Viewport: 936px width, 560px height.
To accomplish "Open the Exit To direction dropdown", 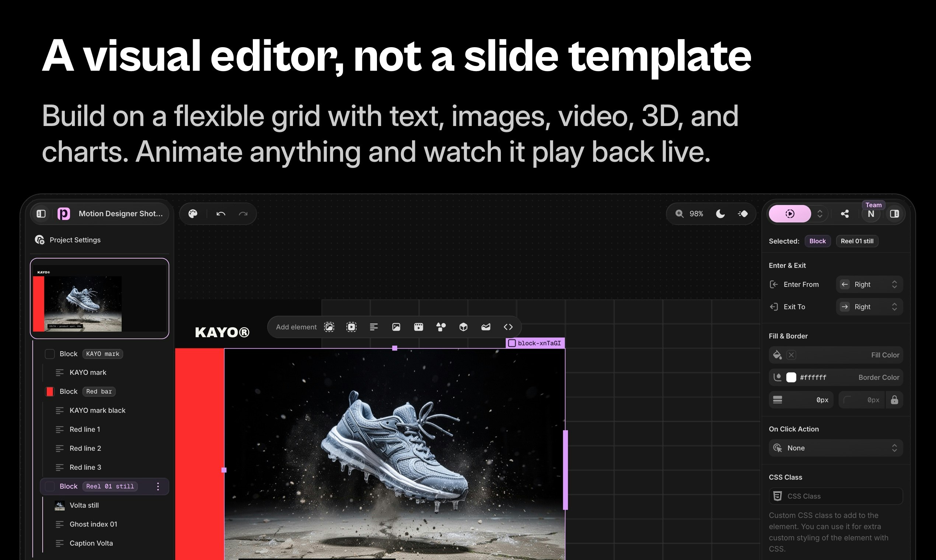I will pyautogui.click(x=870, y=307).
